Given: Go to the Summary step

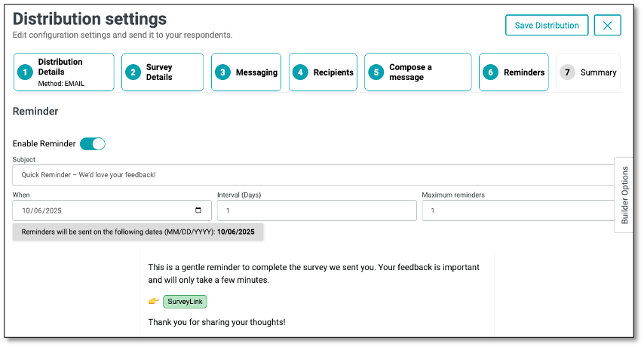Looking at the screenshot, I should [x=598, y=72].
